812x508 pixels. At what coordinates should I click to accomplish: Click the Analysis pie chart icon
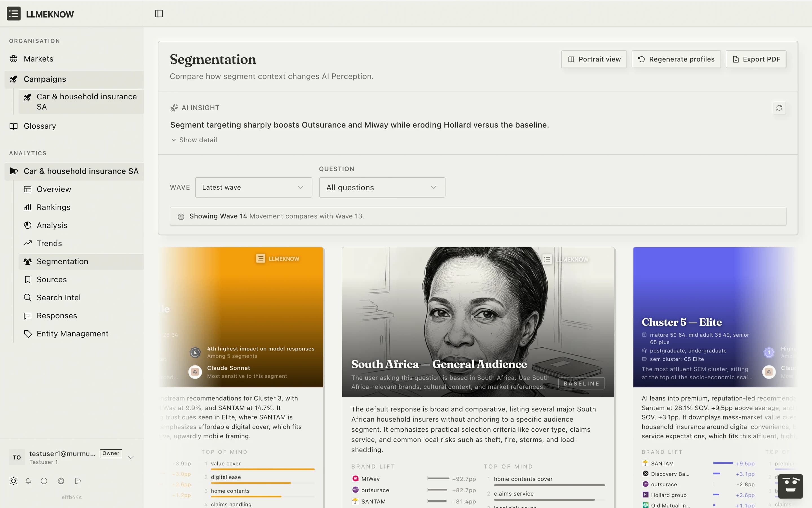(x=28, y=225)
